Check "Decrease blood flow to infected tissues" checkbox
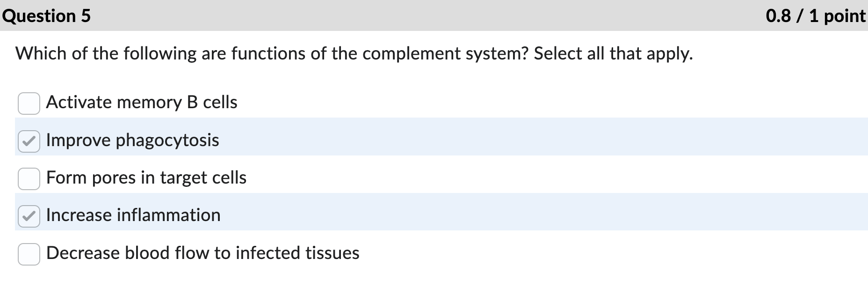The width and height of the screenshot is (868, 281). point(29,253)
